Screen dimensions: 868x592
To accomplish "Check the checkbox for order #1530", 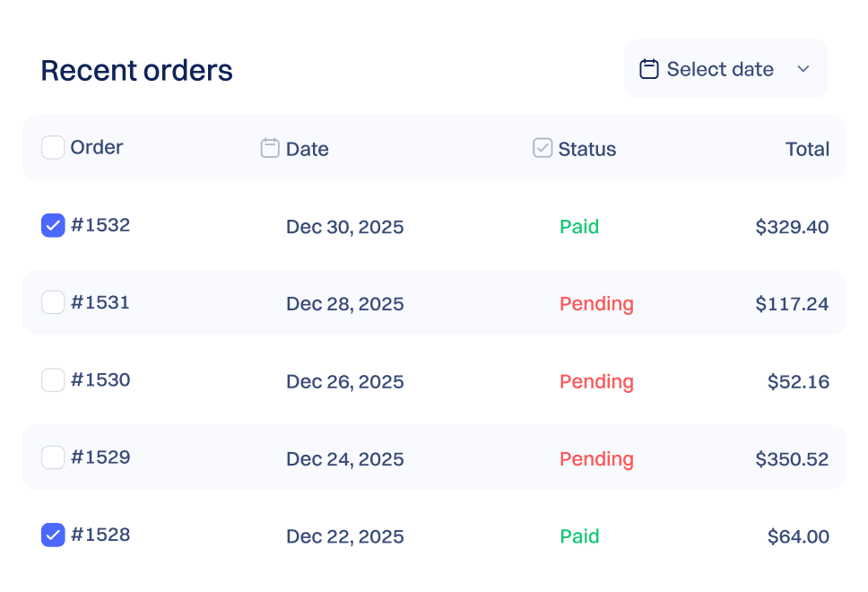I will (53, 379).
